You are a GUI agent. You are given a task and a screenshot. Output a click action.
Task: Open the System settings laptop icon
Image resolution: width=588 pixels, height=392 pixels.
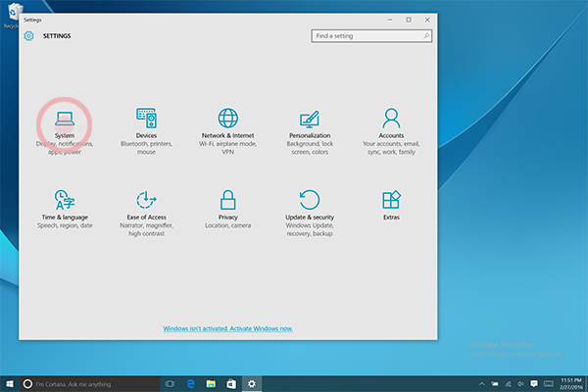(65, 119)
